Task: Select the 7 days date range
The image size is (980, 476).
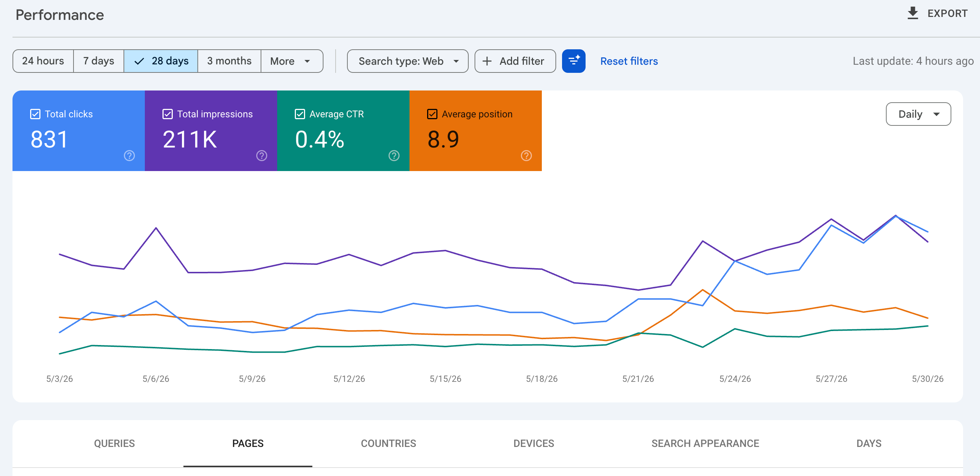Action: (99, 61)
